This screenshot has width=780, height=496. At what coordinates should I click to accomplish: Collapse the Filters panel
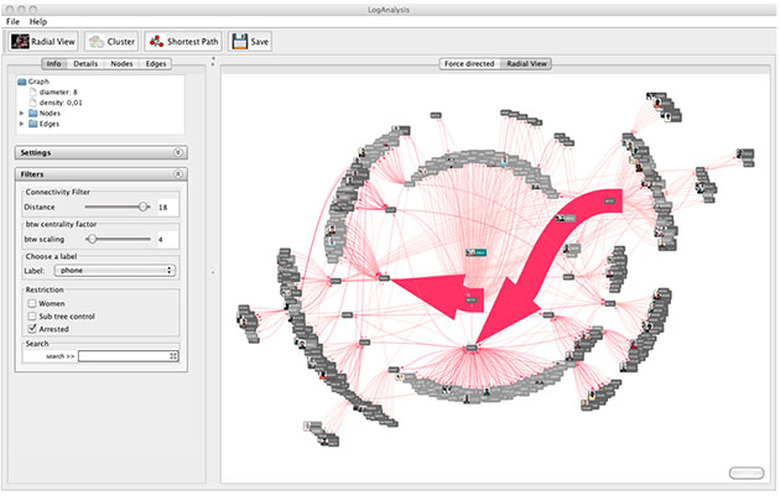(x=178, y=174)
